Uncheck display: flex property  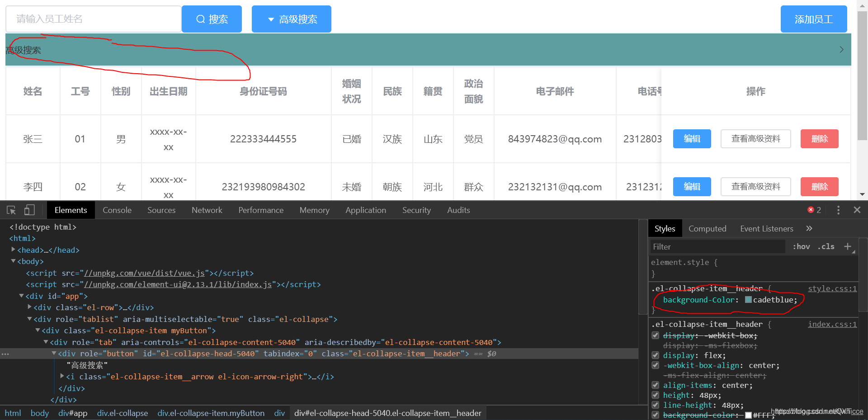coord(655,355)
